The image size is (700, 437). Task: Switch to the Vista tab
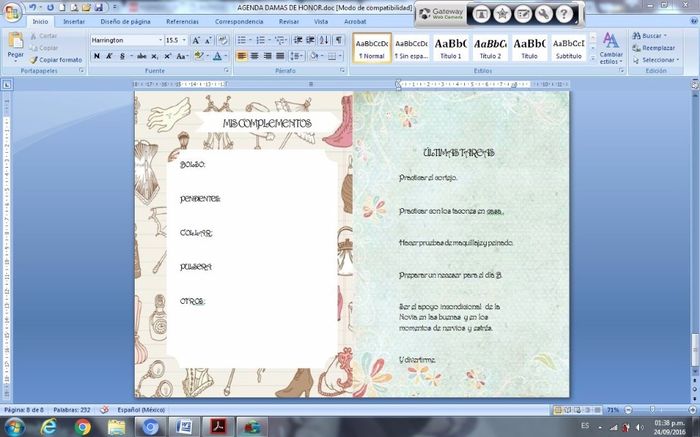[x=321, y=21]
